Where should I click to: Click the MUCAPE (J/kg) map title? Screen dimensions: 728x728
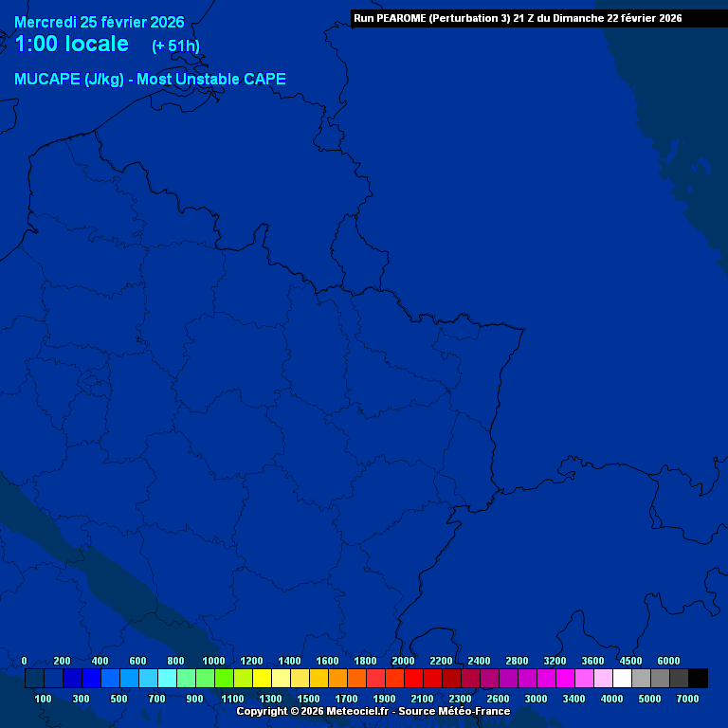(x=150, y=80)
